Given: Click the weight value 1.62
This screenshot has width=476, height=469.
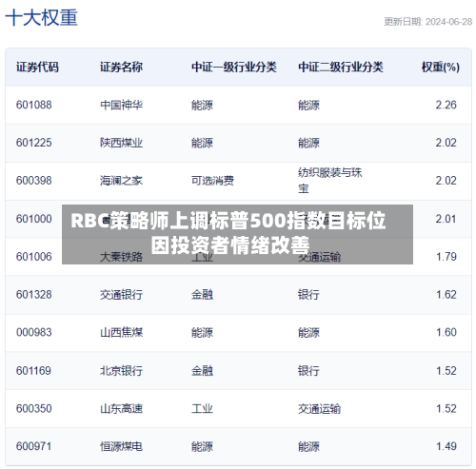Looking at the screenshot, I should [446, 295].
